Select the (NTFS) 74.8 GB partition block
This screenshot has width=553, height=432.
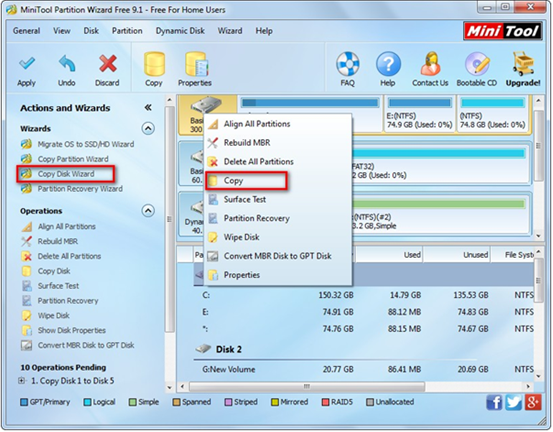tap(493, 114)
